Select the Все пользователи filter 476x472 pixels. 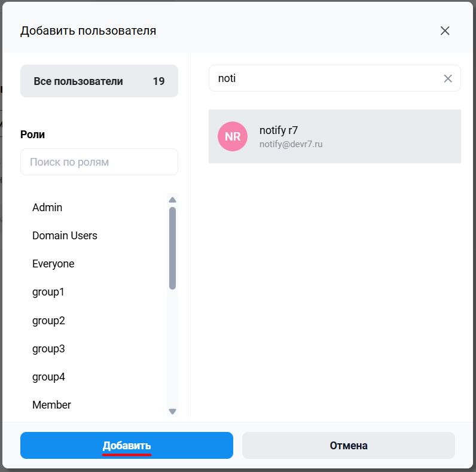click(99, 81)
